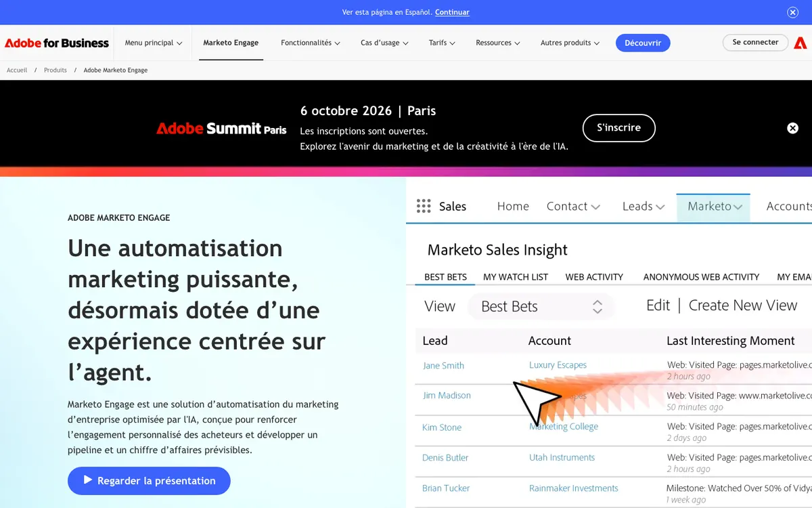Screen dimensions: 812x508
Task: Open lead Jane Smith
Action: pyautogui.click(x=443, y=366)
